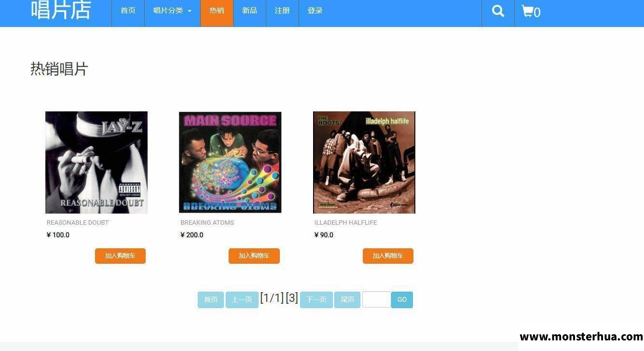Click the 上一页 previous page button

pyautogui.click(x=242, y=299)
